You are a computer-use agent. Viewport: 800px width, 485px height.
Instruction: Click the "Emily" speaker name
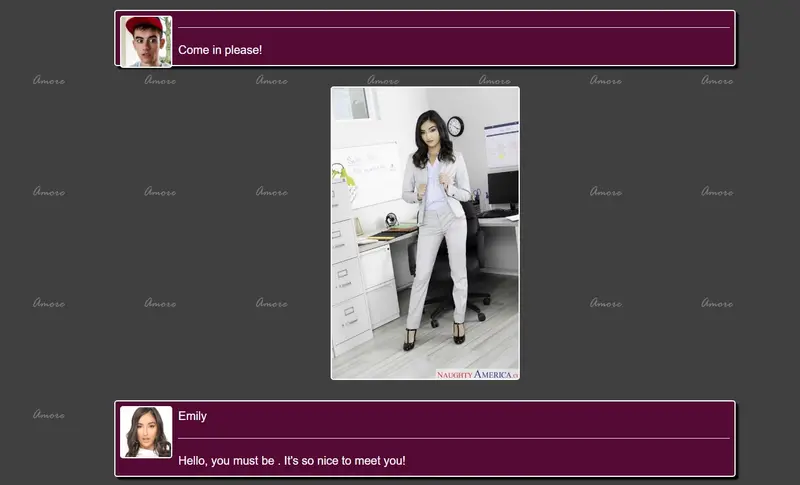pos(192,416)
